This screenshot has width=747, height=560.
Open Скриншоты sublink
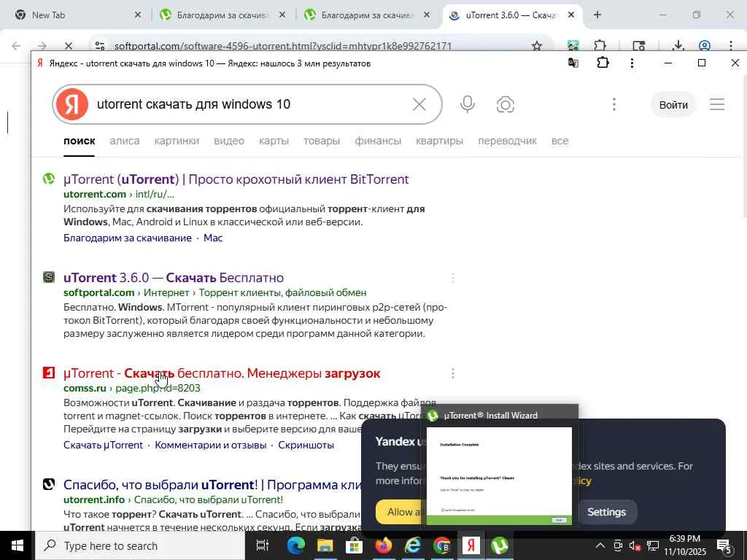306,445
